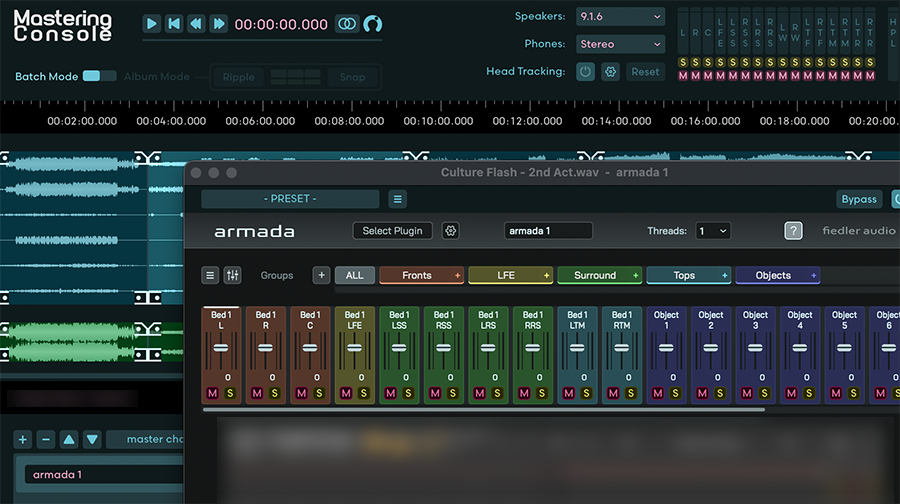Open the preset list menu icon
Screen dimensions: 900x504
pos(397,199)
